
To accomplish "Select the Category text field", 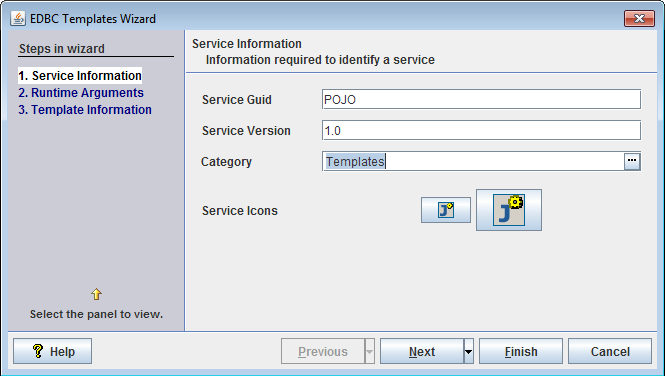I will (473, 162).
